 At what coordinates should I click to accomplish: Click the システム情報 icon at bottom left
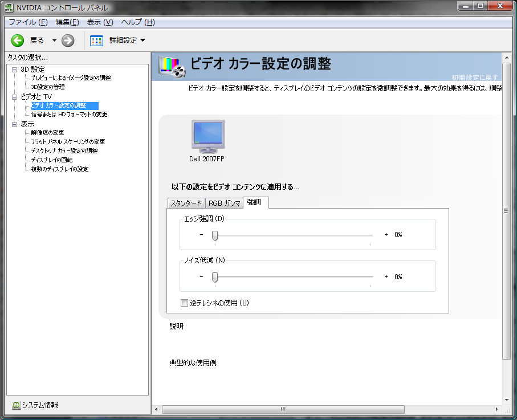pyautogui.click(x=17, y=405)
